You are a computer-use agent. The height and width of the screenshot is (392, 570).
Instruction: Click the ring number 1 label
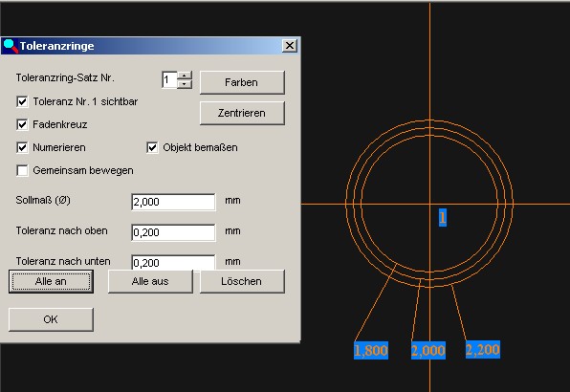pyautogui.click(x=443, y=218)
